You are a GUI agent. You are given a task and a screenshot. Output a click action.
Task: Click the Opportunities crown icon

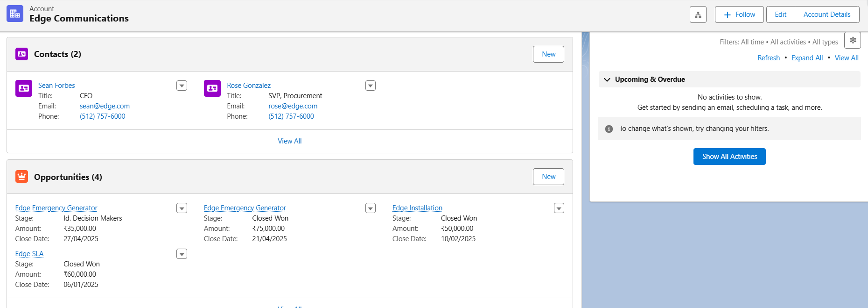[21, 177]
